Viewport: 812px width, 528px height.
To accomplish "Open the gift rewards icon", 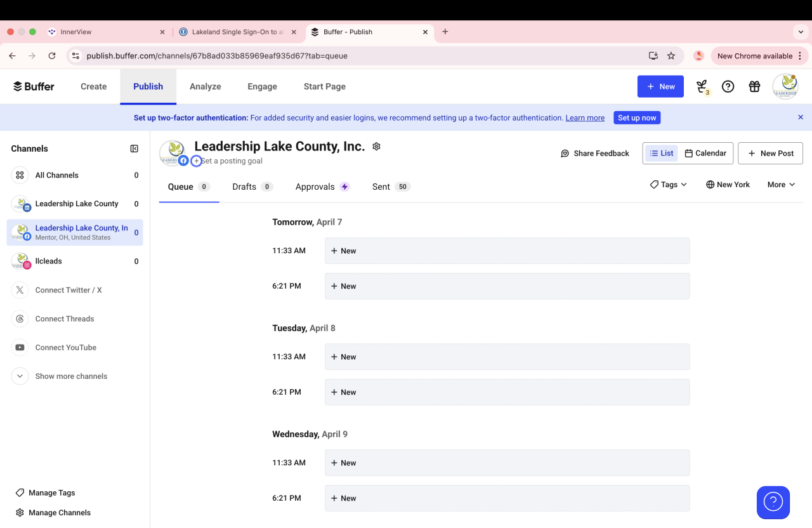I will coord(754,86).
